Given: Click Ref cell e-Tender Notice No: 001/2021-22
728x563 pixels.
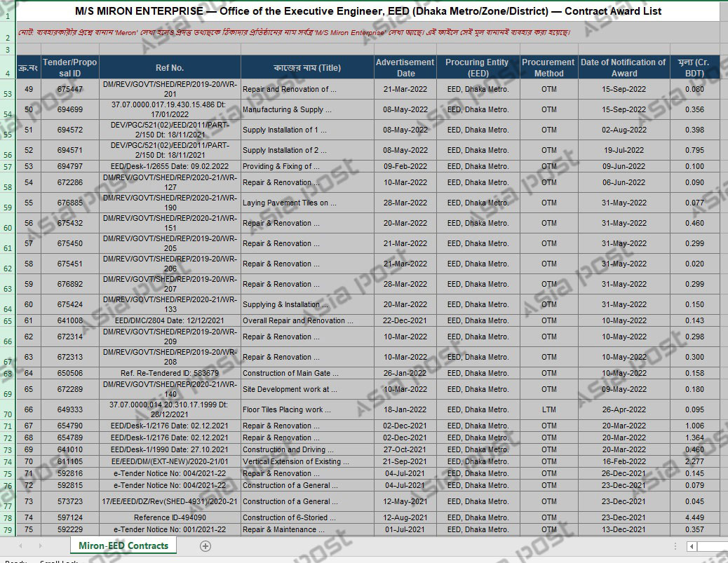Looking at the screenshot, I should tap(170, 529).
